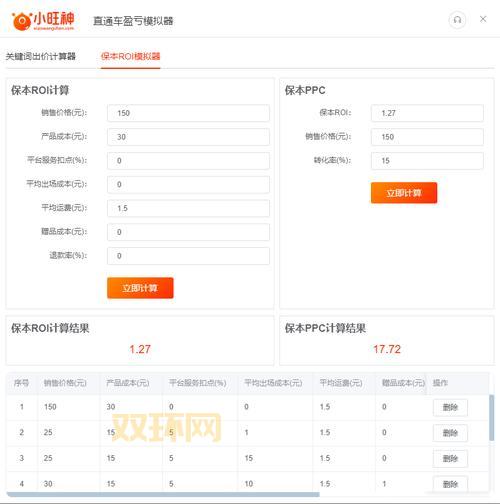Close the simulator window
This screenshot has height=504, width=500.
pyautogui.click(x=483, y=19)
